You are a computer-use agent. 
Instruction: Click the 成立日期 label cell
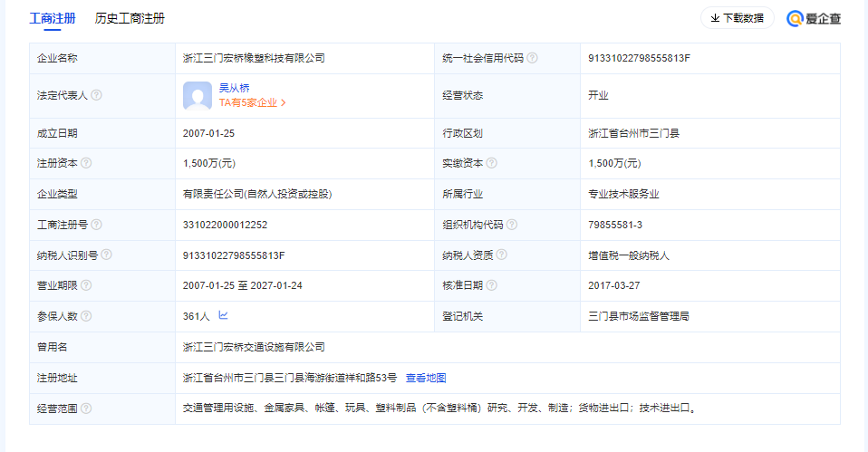[x=102, y=133]
